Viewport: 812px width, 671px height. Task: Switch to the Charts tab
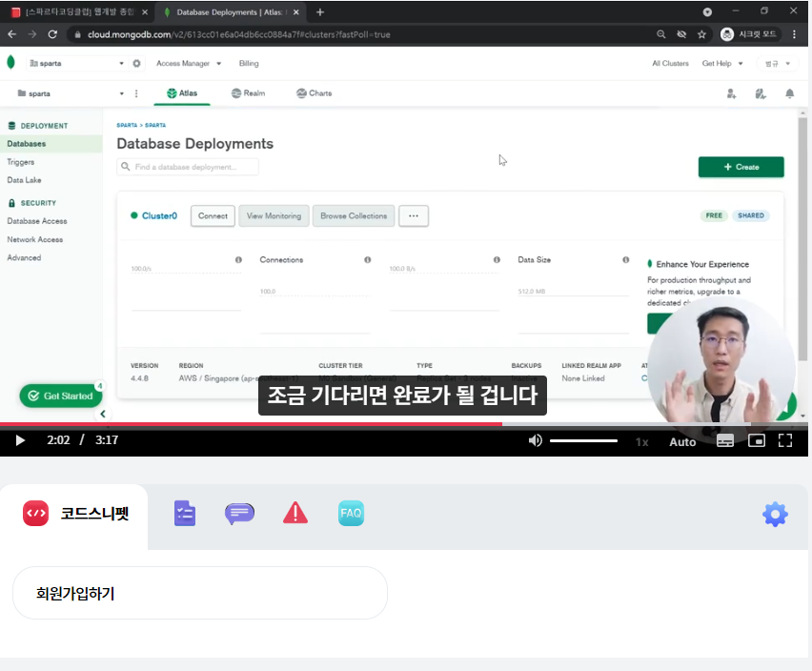(x=315, y=93)
